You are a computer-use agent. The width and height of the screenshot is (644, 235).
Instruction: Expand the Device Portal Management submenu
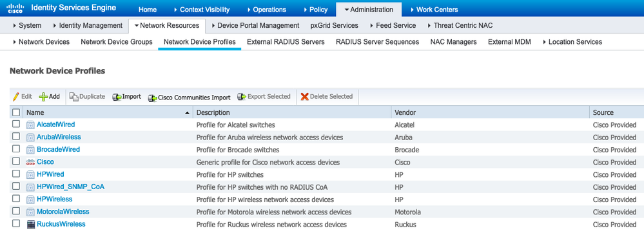[255, 26]
